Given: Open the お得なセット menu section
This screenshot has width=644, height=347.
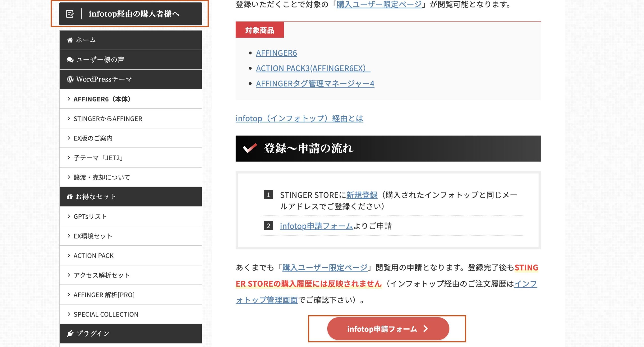Looking at the screenshot, I should click(131, 197).
